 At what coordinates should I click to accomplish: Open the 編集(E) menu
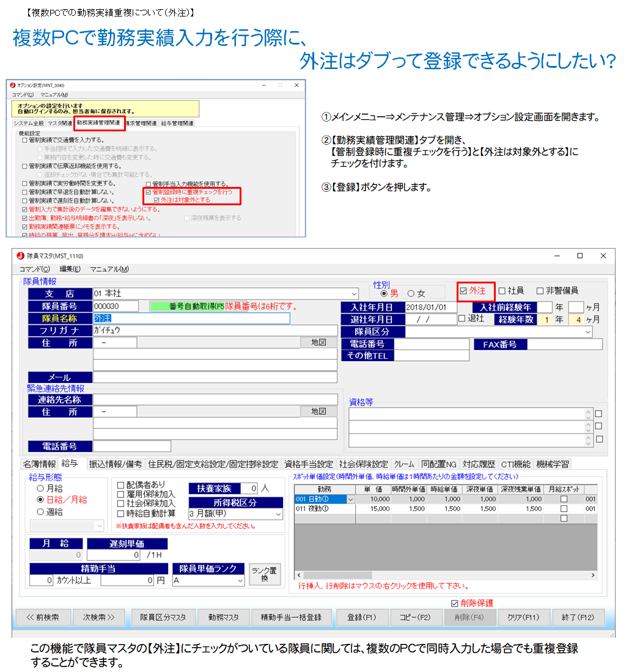[70, 269]
